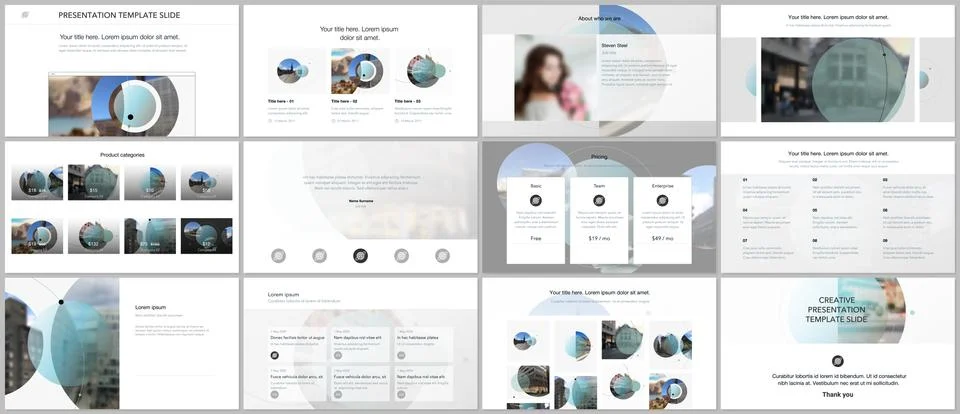Image resolution: width=960 pixels, height=414 pixels.
Task: Click the logo icon beside PRESENTATION TEMPLATE SLIDE heading
Action: (x=25, y=15)
